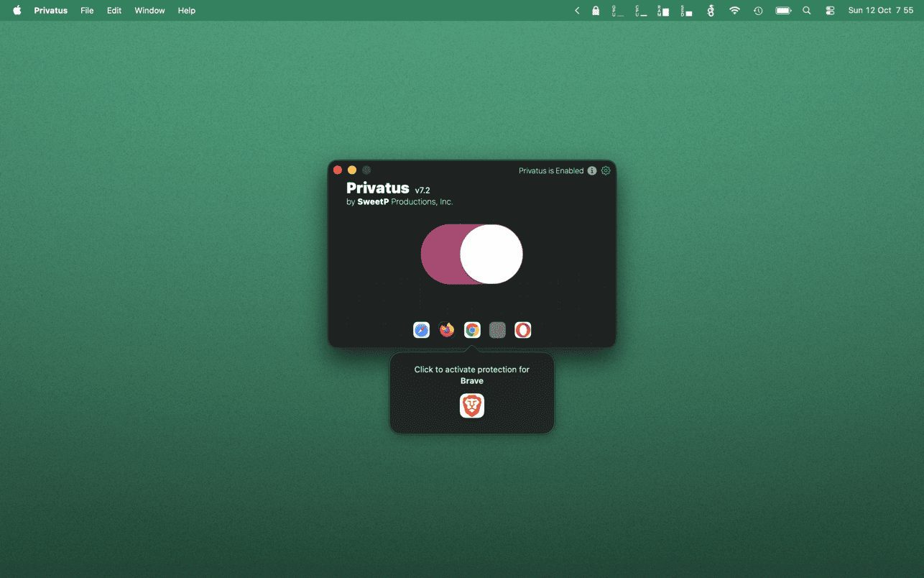Open the Apple menu
Viewport: 924px width, 578px height.
pos(17,11)
